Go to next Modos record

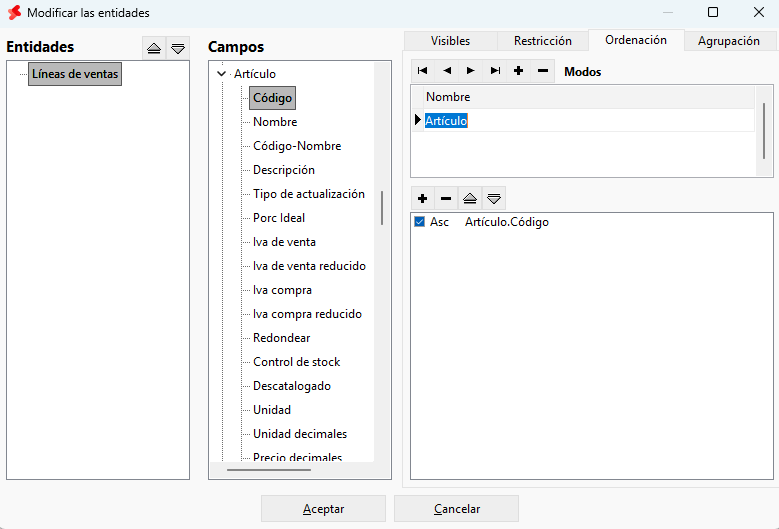point(470,71)
